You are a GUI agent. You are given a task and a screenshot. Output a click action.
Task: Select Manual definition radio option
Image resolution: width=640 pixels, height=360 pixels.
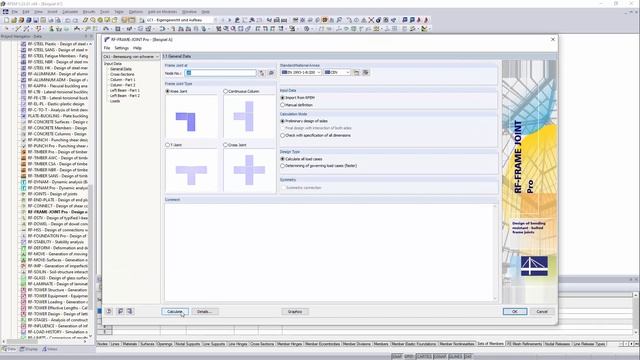tap(282, 105)
